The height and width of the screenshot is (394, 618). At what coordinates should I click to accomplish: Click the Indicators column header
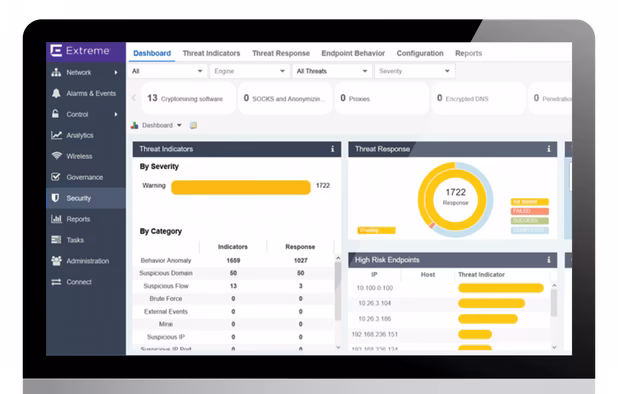pyautogui.click(x=233, y=247)
